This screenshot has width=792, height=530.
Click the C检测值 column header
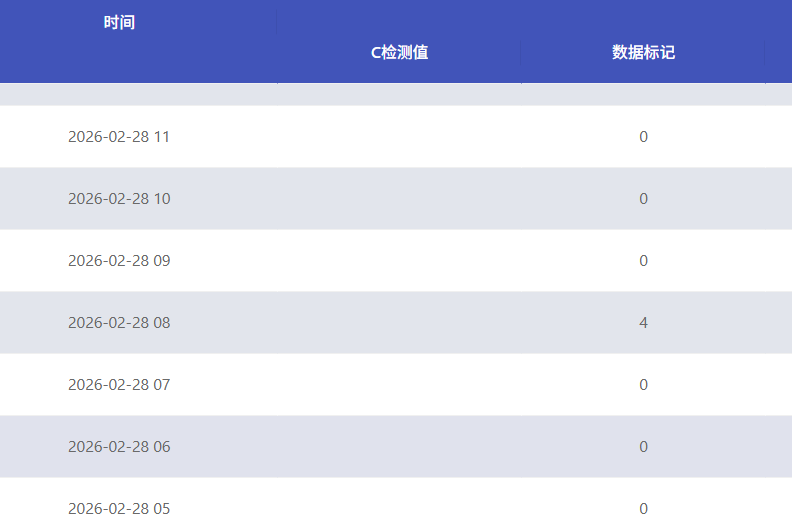pyautogui.click(x=399, y=53)
